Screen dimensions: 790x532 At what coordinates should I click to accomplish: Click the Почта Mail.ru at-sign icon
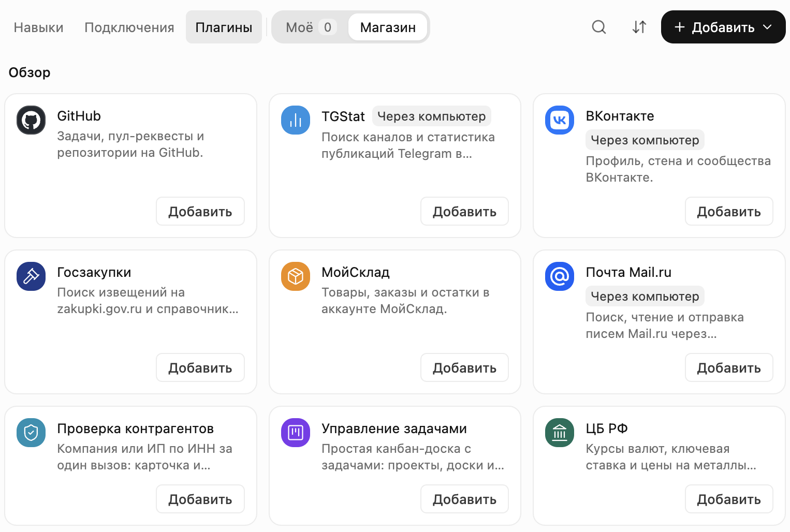[560, 276]
